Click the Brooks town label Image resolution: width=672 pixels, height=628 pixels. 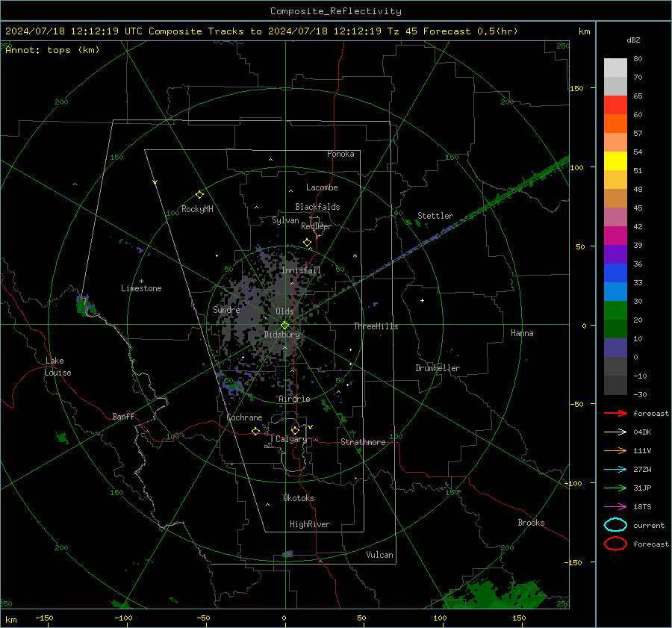click(531, 523)
